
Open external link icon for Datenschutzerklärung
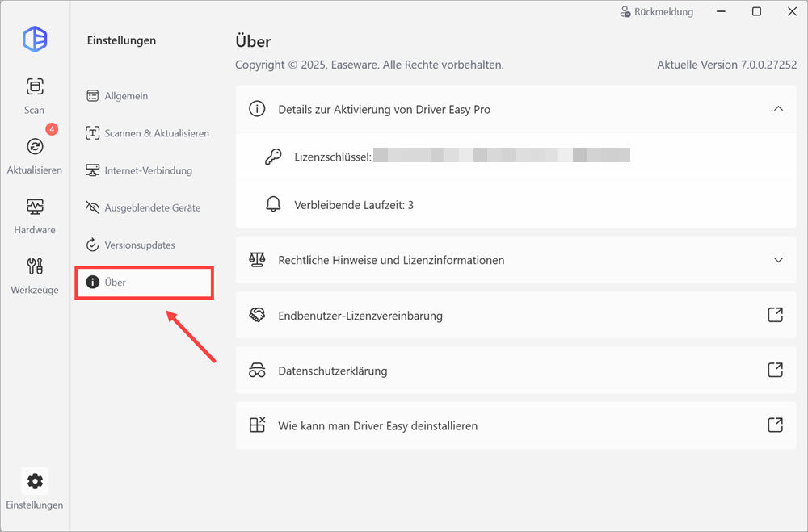[775, 370]
